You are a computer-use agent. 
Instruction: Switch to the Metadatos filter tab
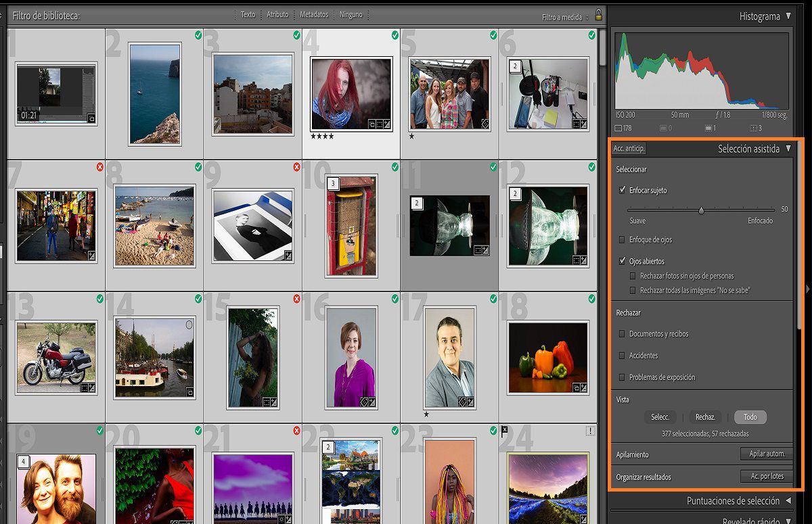(313, 14)
